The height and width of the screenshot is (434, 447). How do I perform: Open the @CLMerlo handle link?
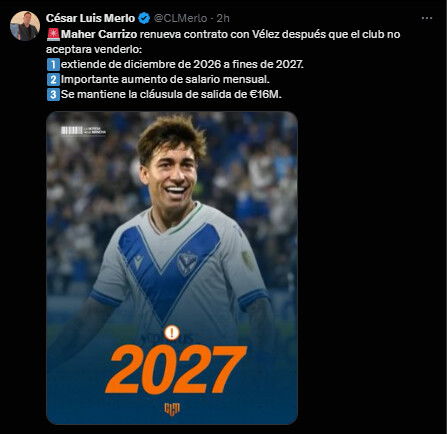[180, 18]
